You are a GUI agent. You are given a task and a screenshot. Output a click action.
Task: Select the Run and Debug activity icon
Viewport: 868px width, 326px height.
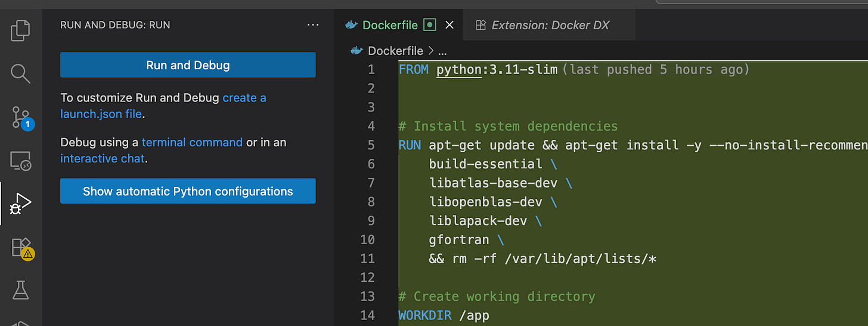tap(20, 204)
